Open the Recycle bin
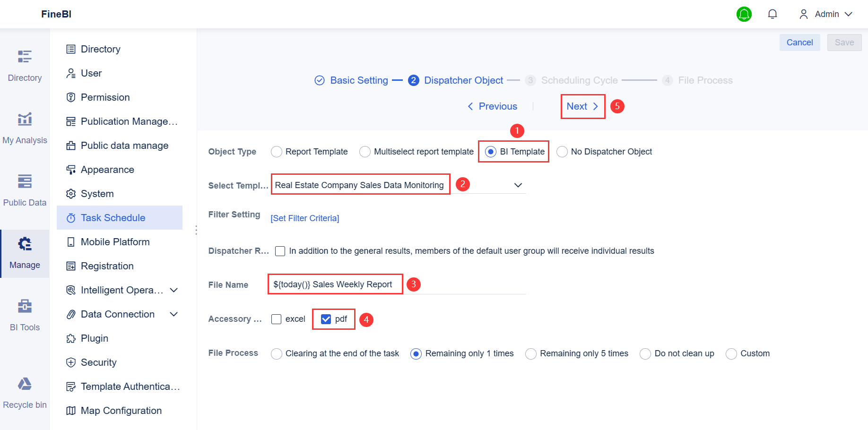This screenshot has height=430, width=868. [x=25, y=391]
